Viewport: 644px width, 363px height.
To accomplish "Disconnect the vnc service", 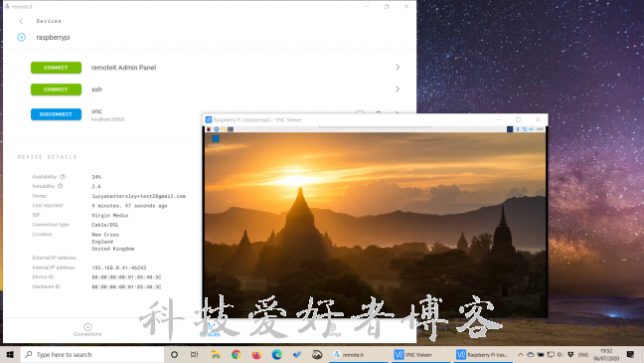I will pyautogui.click(x=56, y=114).
